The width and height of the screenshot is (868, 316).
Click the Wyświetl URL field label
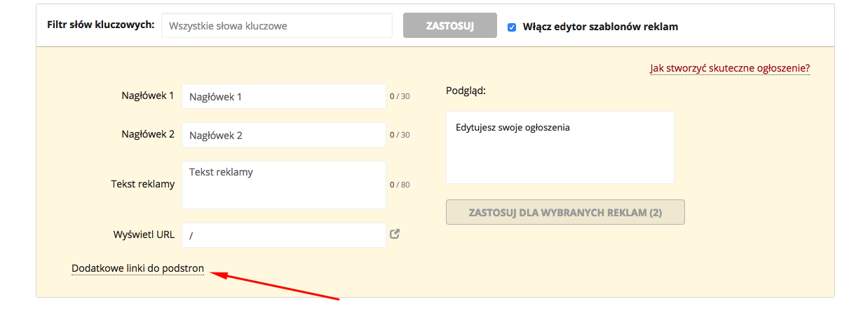[143, 235]
